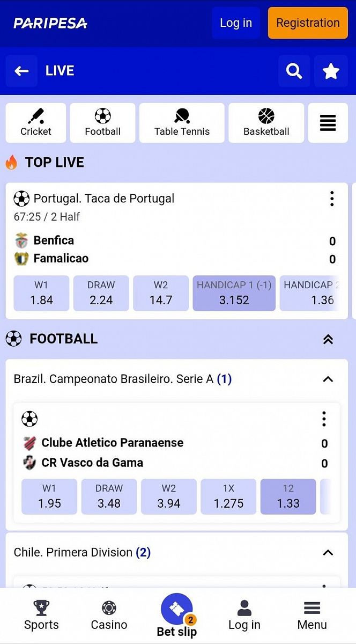Open the sports list hamburger icon
The height and width of the screenshot is (644, 356).
coord(328,123)
